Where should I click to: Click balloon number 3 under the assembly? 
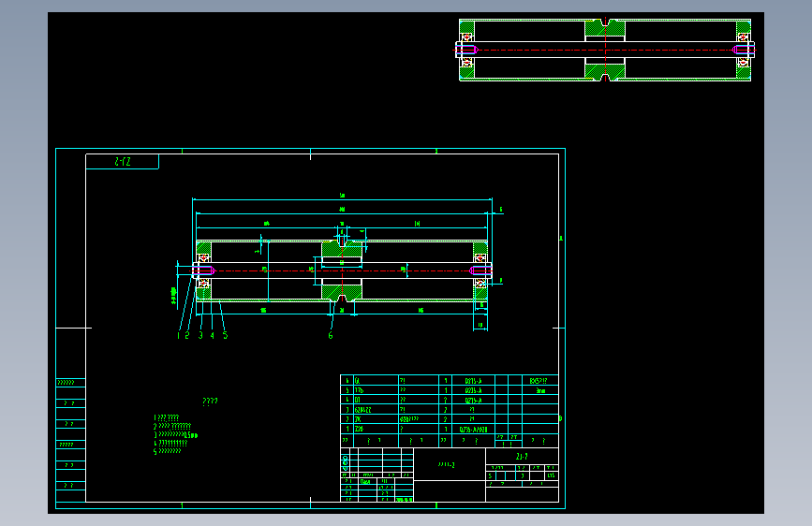coord(200,335)
